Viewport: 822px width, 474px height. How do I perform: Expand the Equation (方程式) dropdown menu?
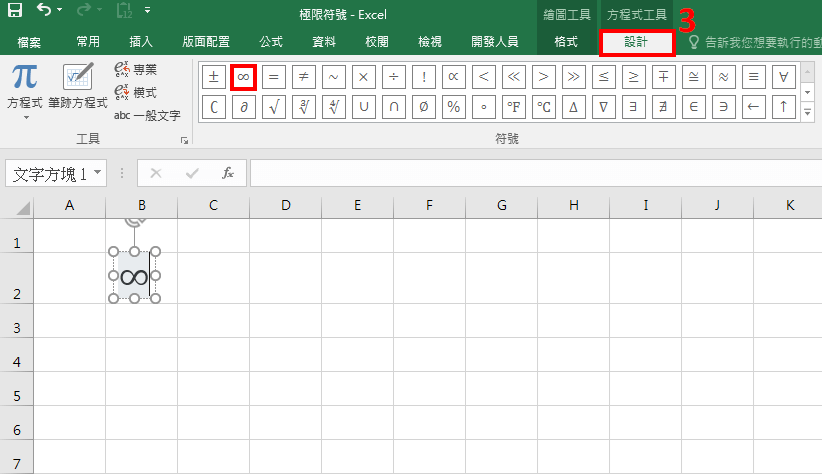[24, 117]
